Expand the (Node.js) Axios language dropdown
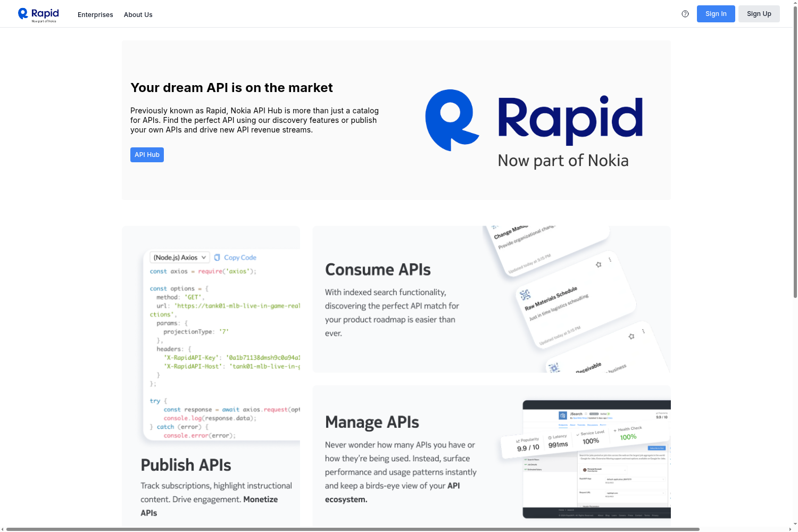Viewport: 798px width, 532px height. (x=180, y=257)
